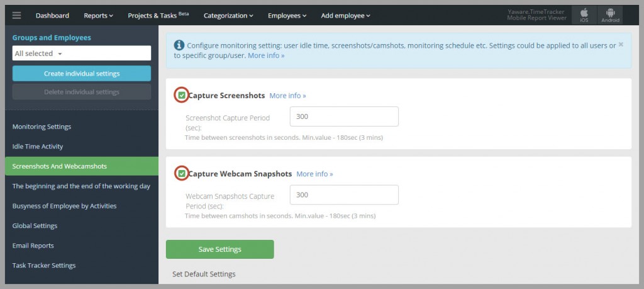
Task: Open Screenshots And Webcamshots section
Action: (82, 166)
